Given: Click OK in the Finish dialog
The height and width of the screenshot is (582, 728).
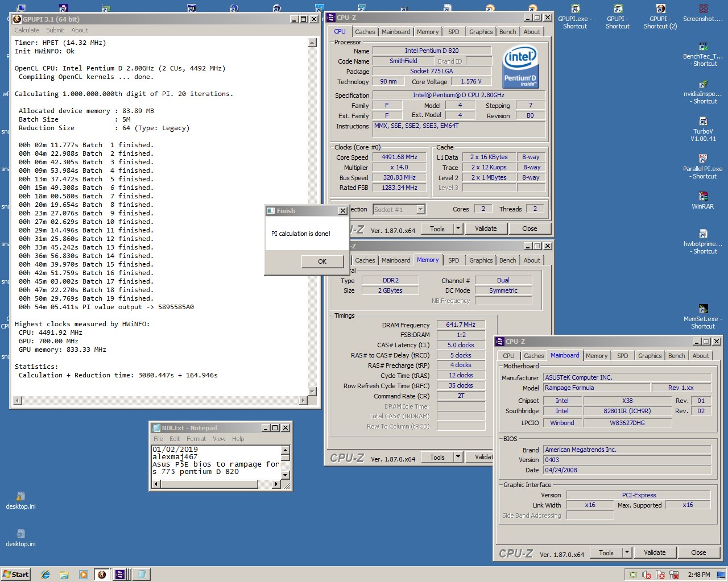Looking at the screenshot, I should pos(322,261).
